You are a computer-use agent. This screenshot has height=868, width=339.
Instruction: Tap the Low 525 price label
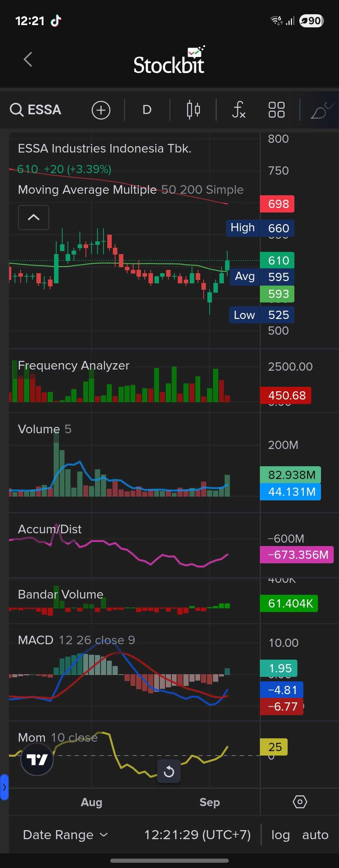262,315
